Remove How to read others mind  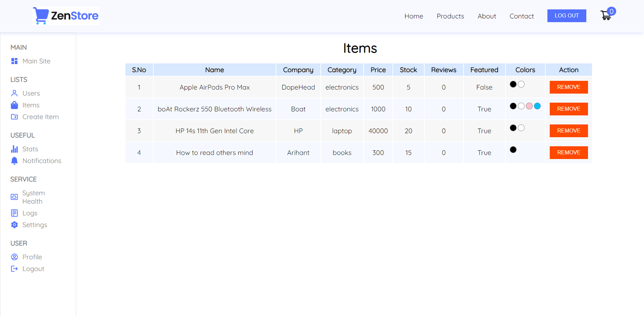click(569, 153)
